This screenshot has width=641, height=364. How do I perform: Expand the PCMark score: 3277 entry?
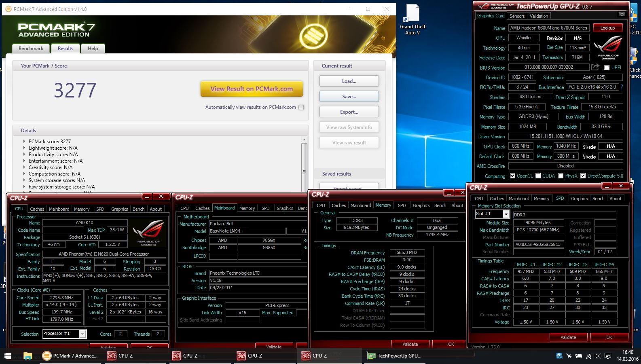pyautogui.click(x=24, y=142)
